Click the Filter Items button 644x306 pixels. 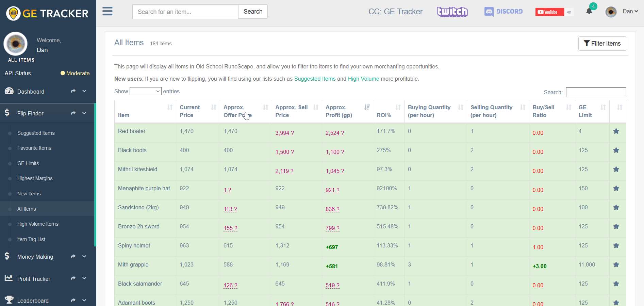pyautogui.click(x=602, y=44)
